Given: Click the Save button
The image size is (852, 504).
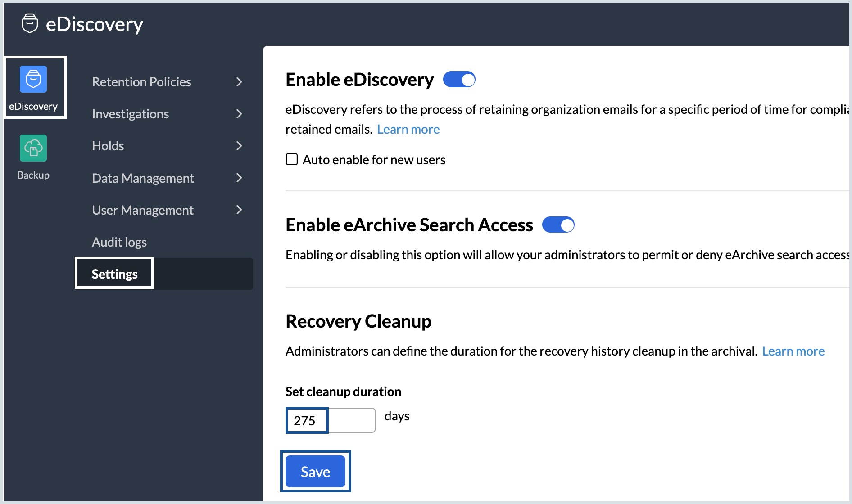Looking at the screenshot, I should pyautogui.click(x=315, y=472).
